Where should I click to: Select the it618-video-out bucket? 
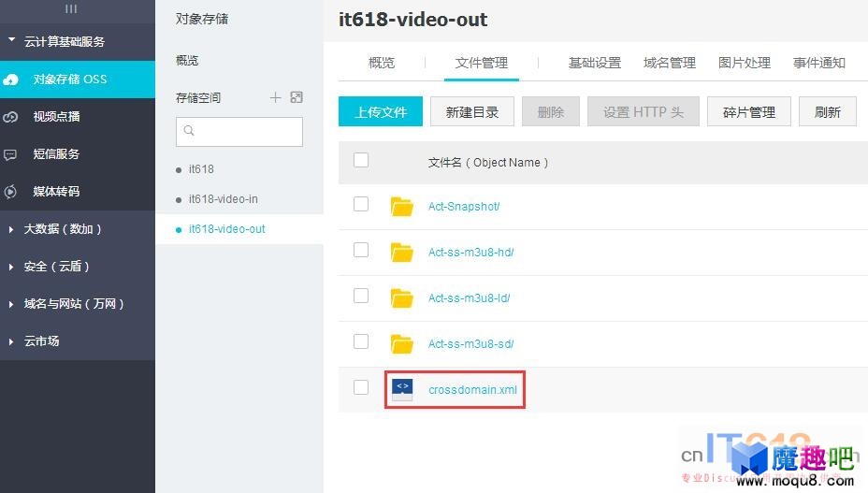point(227,229)
